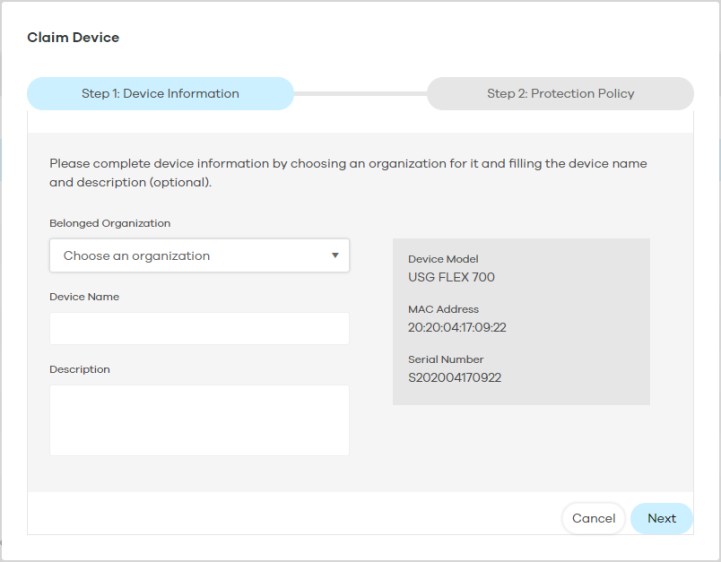The image size is (721, 562).
Task: Open the Choose an organization dropdown
Action: (x=199, y=255)
